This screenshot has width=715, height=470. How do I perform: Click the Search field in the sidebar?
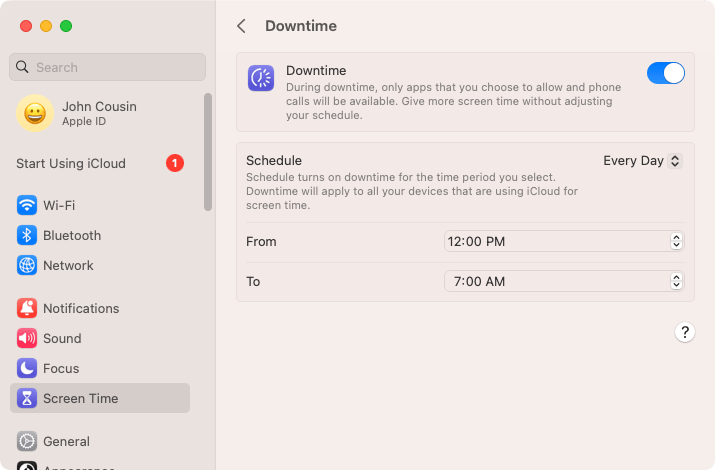(x=108, y=67)
